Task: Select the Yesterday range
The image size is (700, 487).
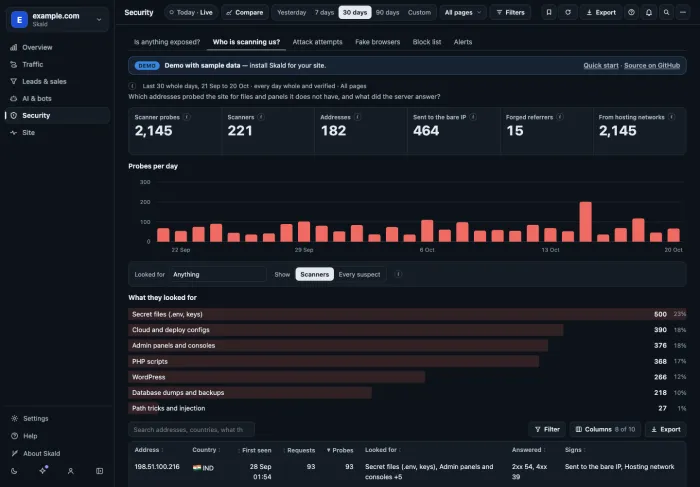Action: point(292,12)
